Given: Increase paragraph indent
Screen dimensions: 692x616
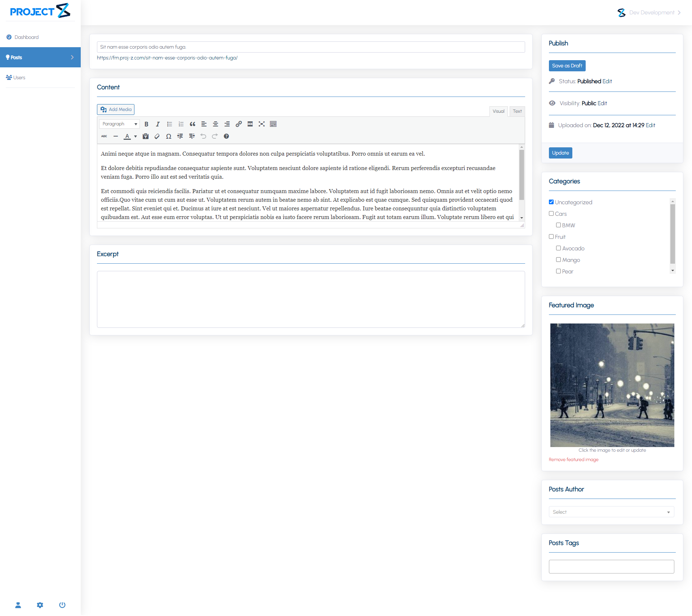Looking at the screenshot, I should click(192, 136).
